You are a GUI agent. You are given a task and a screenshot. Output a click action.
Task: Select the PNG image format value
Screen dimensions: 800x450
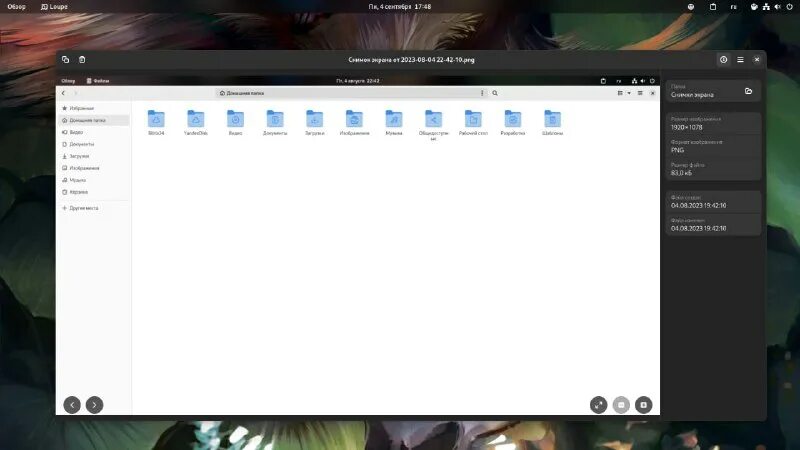[x=677, y=150]
